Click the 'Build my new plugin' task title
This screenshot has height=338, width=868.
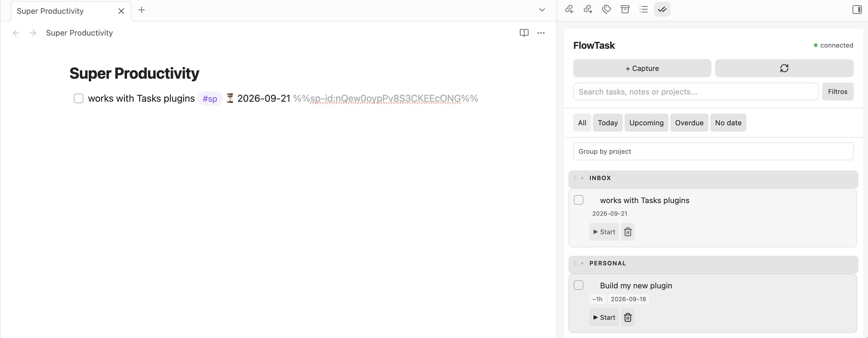click(636, 285)
